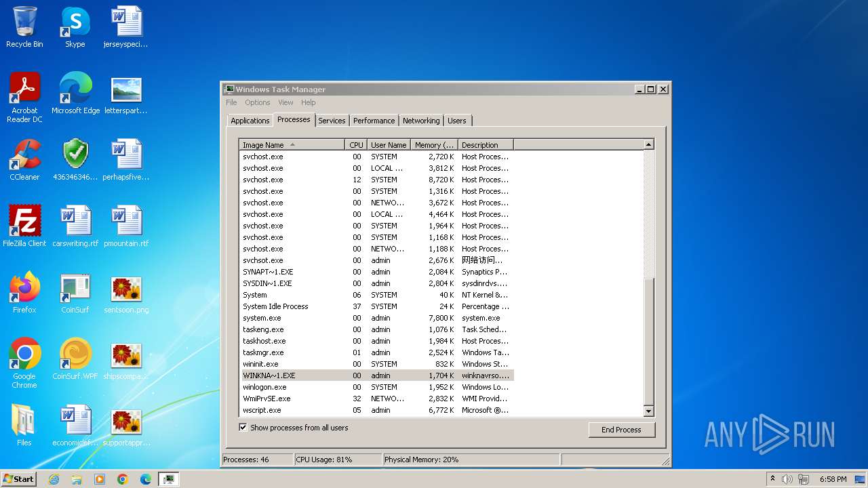This screenshot has height=488, width=868.
Task: Click the process list scrollbar thumb
Action: pos(648,342)
